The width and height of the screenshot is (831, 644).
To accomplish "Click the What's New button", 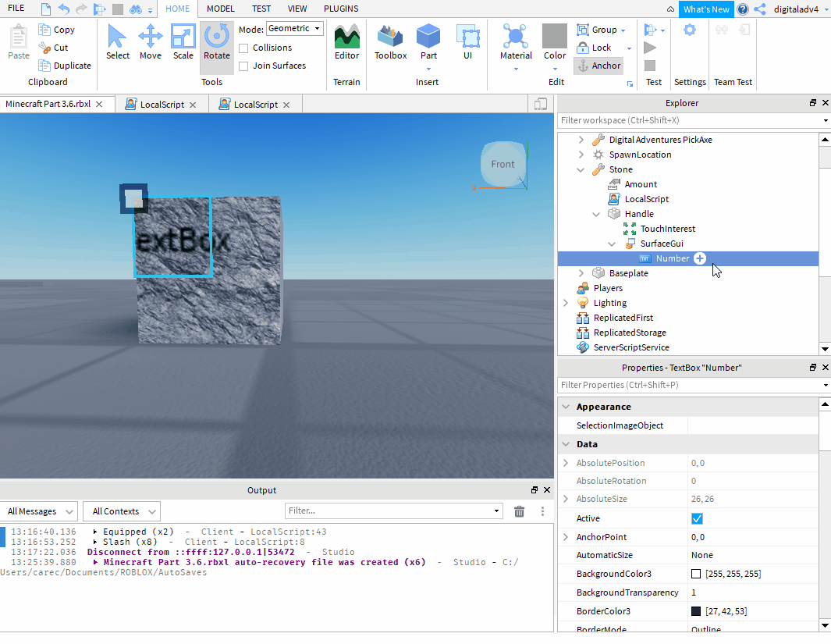I will [706, 9].
